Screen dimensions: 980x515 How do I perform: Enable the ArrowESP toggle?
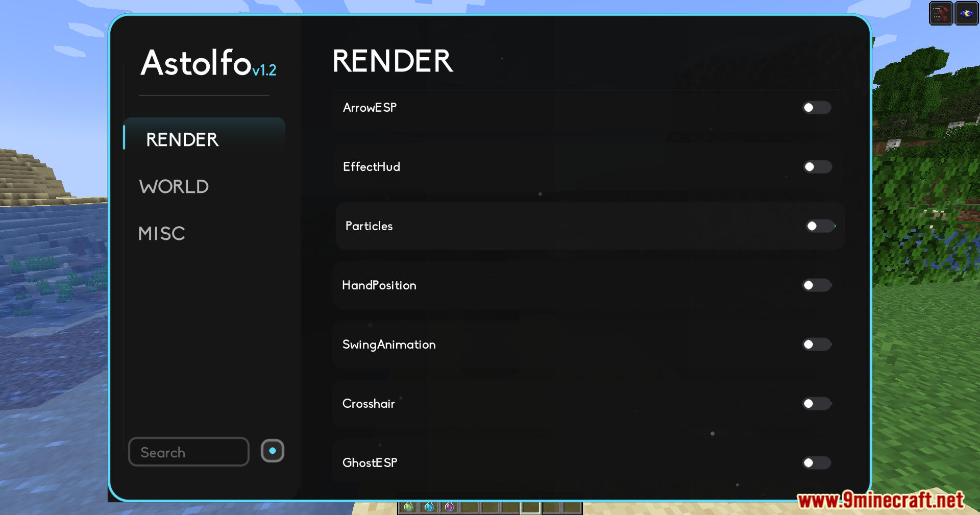816,108
